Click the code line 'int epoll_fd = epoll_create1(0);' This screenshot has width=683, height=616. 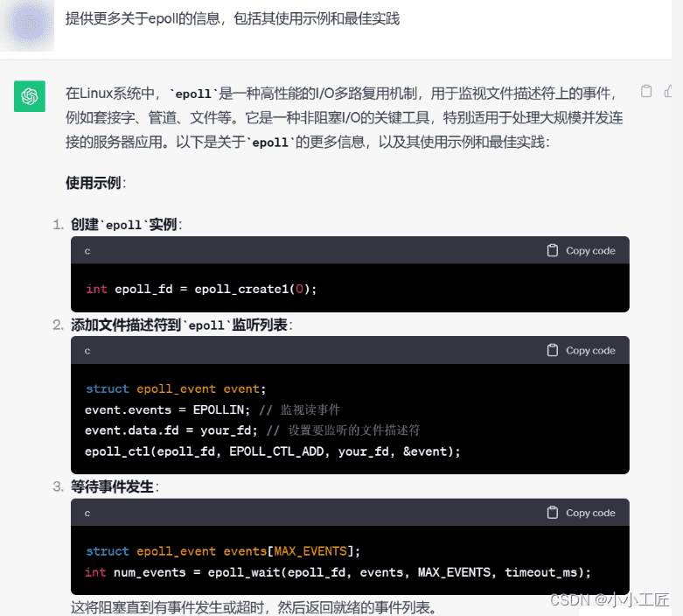pyautogui.click(x=201, y=289)
